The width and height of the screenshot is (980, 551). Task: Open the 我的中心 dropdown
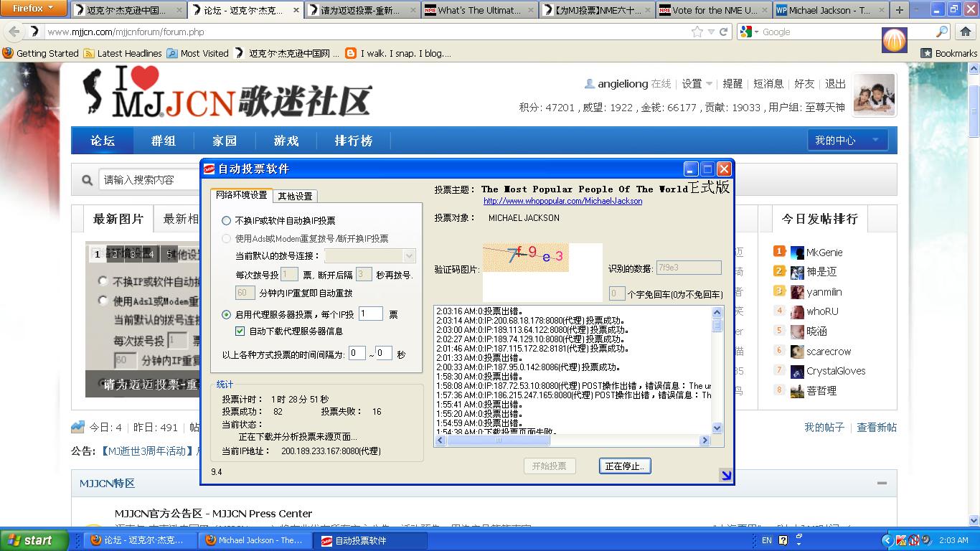[847, 141]
